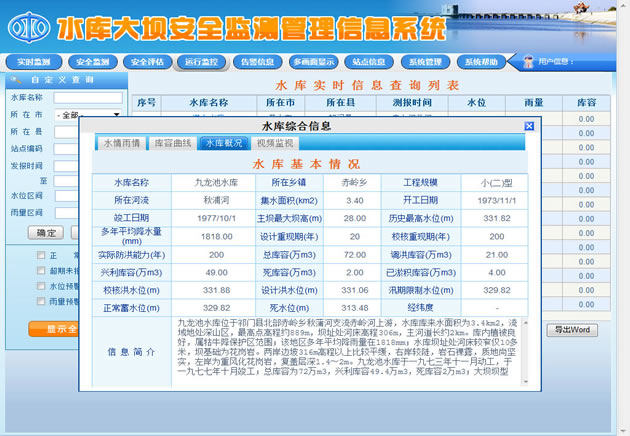Screen dimensions: 630x436
Task: Open the 视频监视 tab
Action: click(275, 143)
